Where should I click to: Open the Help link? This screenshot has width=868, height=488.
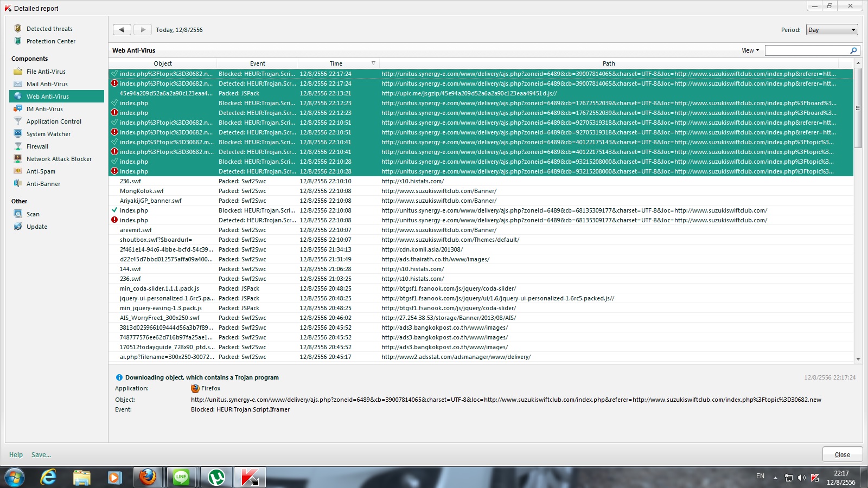(x=16, y=455)
